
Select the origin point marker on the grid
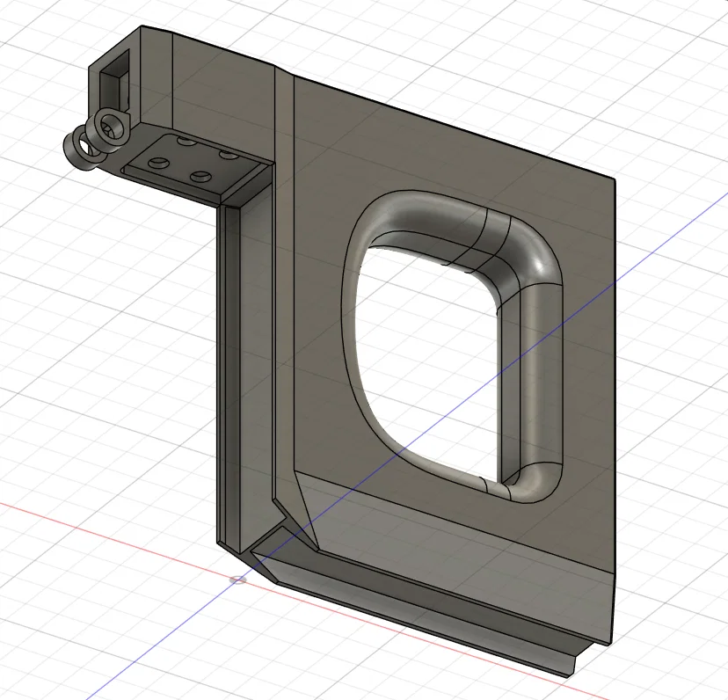click(x=238, y=580)
